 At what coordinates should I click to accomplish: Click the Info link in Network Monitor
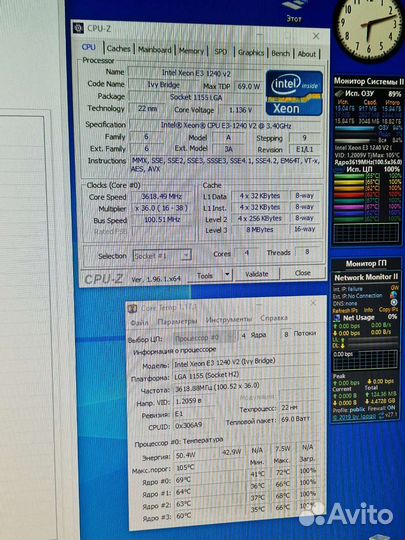click(368, 310)
